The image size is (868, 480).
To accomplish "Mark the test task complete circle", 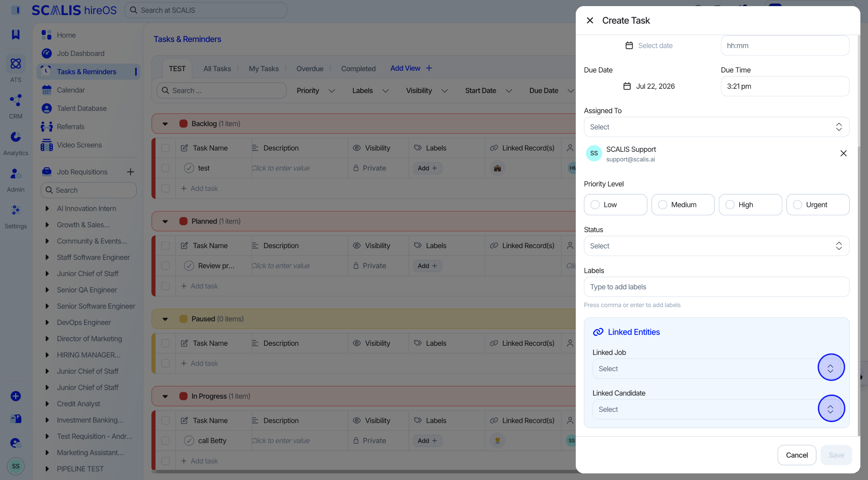I will pos(189,168).
